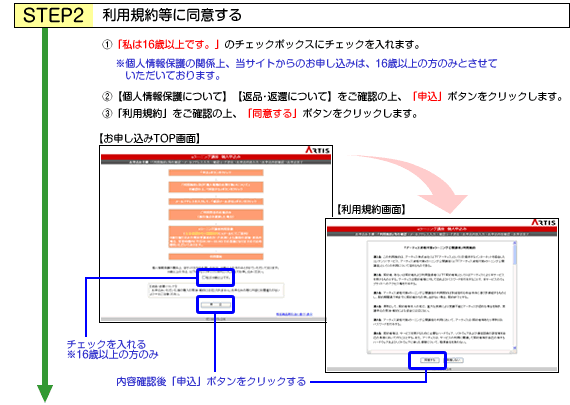
Task: Click the vertical scrollbar thumb in terms box
Action: (514, 254)
